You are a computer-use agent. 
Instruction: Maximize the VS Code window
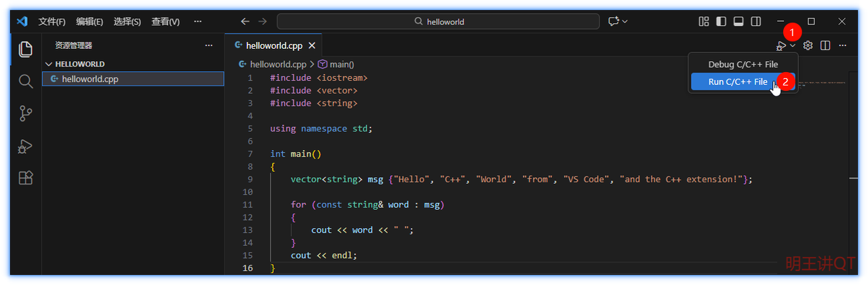(811, 21)
